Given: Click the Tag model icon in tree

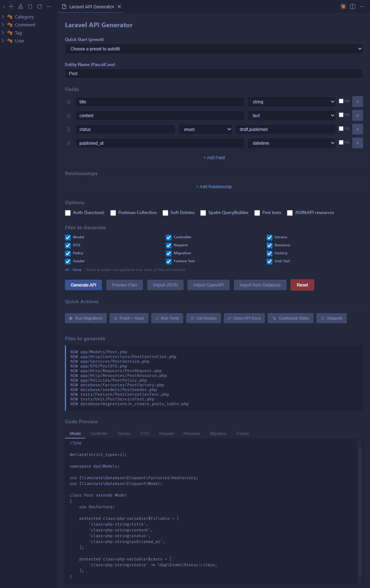Looking at the screenshot, I should pos(10,33).
